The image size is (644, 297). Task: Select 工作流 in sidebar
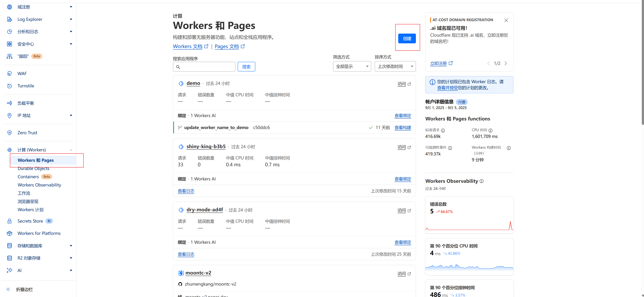(24, 193)
